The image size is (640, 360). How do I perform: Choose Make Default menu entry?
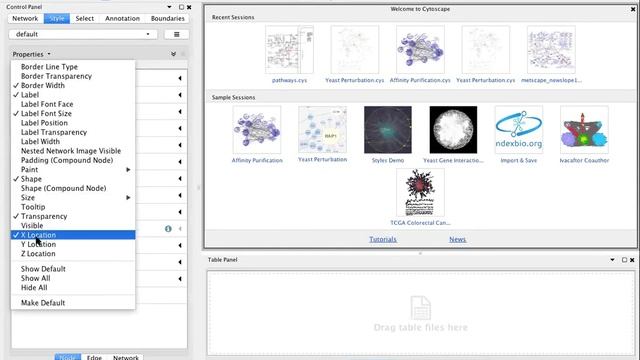click(73, 303)
